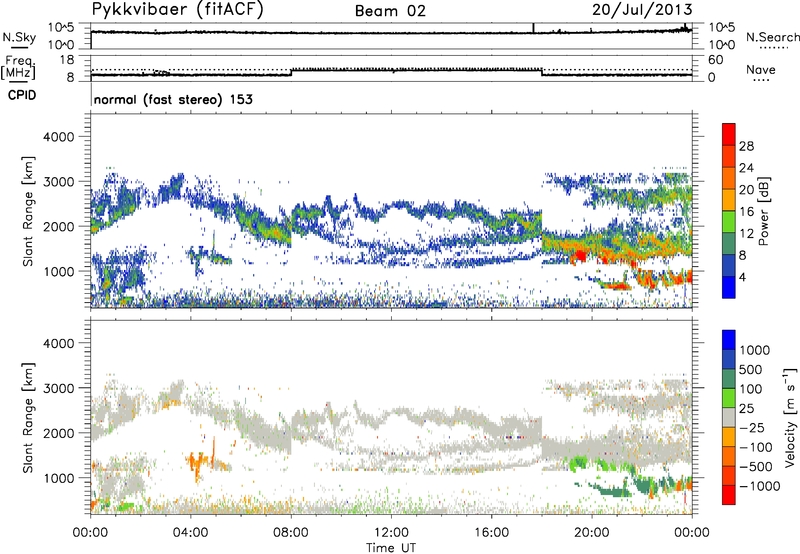
Task: Click the '28' power colorbar value
Action: 746,146
